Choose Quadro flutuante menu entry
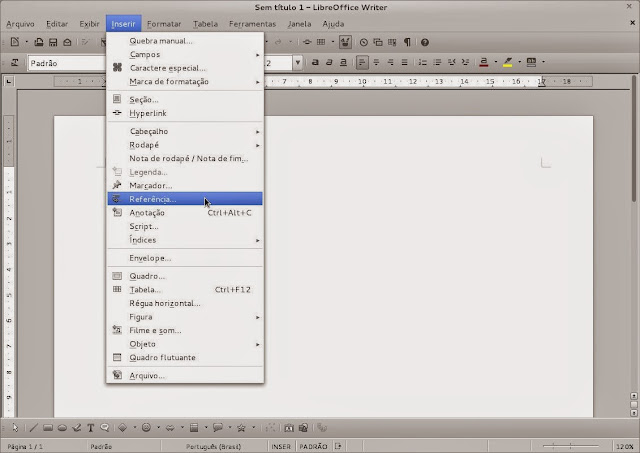 pyautogui.click(x=185, y=358)
